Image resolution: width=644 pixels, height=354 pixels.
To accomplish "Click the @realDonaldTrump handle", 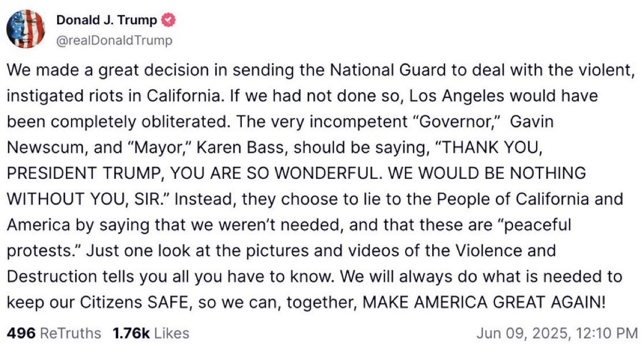I will pos(114,40).
